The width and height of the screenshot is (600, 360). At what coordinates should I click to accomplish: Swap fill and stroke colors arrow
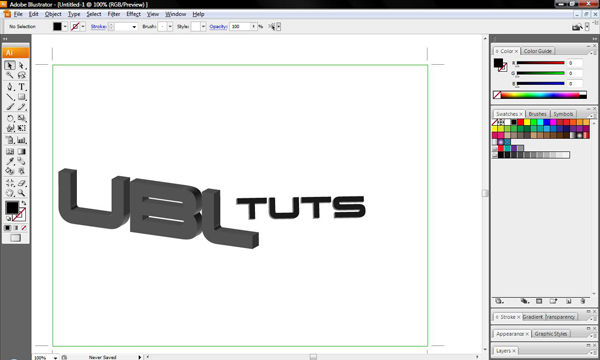[24, 203]
